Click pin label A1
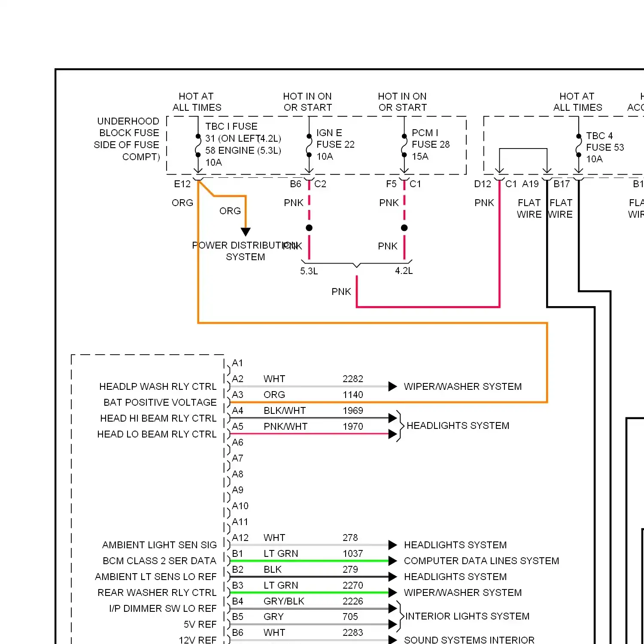 (237, 363)
